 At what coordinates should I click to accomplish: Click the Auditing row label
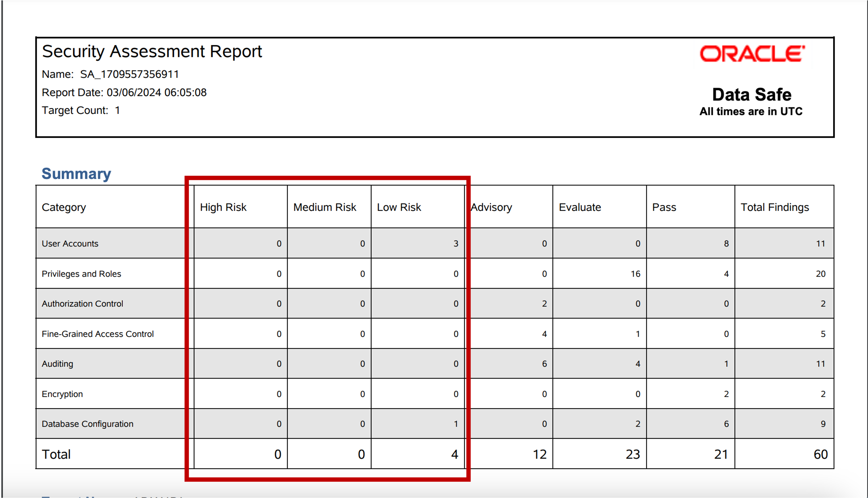point(57,364)
